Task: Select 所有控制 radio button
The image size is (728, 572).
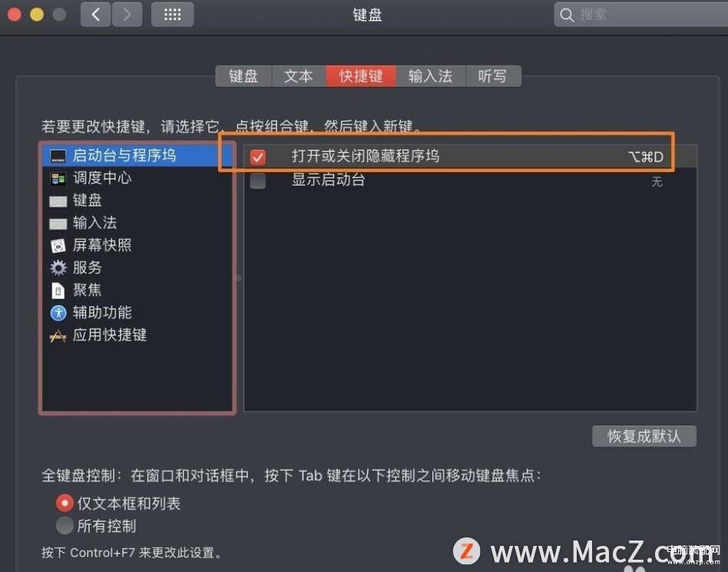Action: [65, 526]
